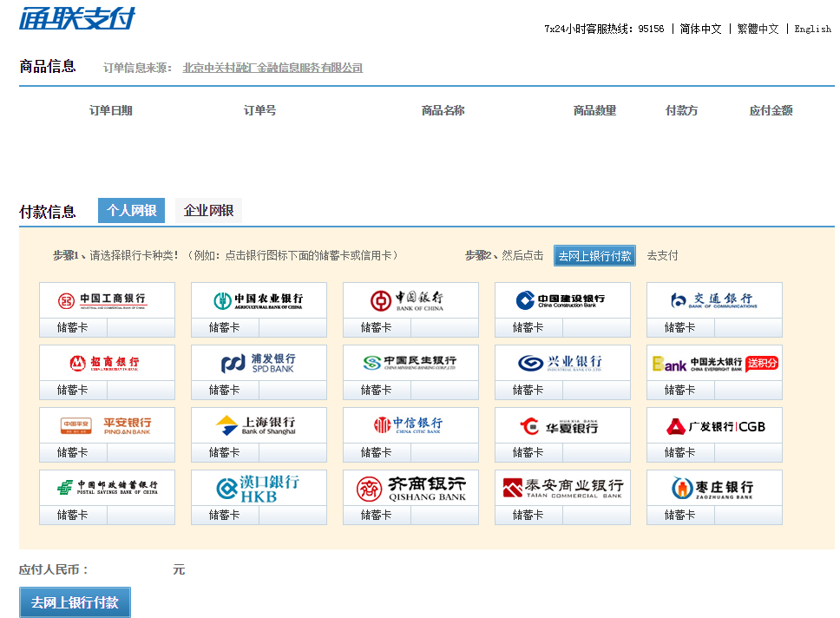Select 储蓄卡 option under Bank of Communications
This screenshot has width=840, height=618.
pyautogui.click(x=680, y=327)
